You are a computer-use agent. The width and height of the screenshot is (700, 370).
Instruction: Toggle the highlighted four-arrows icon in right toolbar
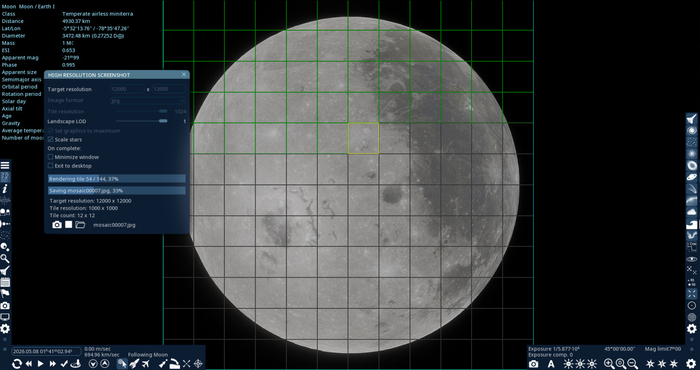(692, 294)
